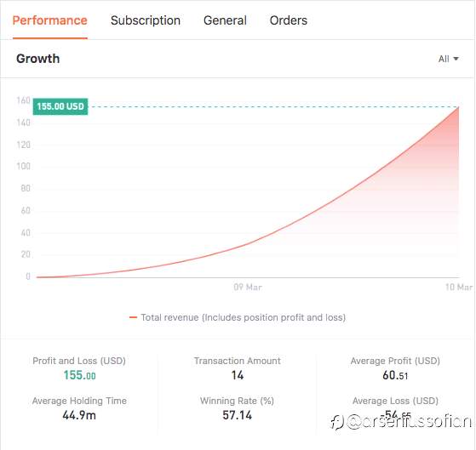Click the watermark logo icon beside the username
This screenshot has height=450, width=476.
click(x=337, y=422)
